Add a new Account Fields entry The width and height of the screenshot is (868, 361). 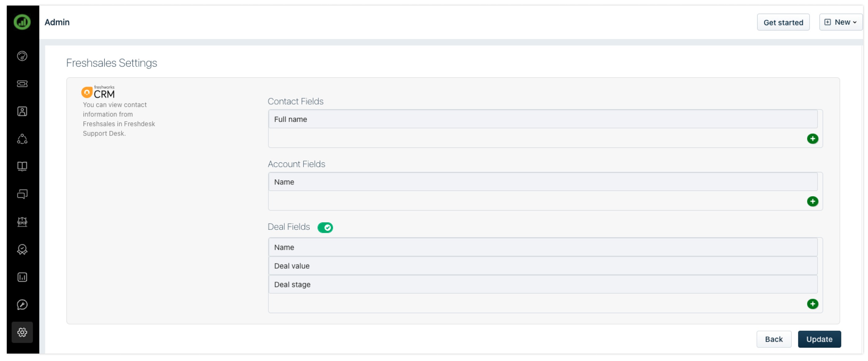(x=813, y=202)
